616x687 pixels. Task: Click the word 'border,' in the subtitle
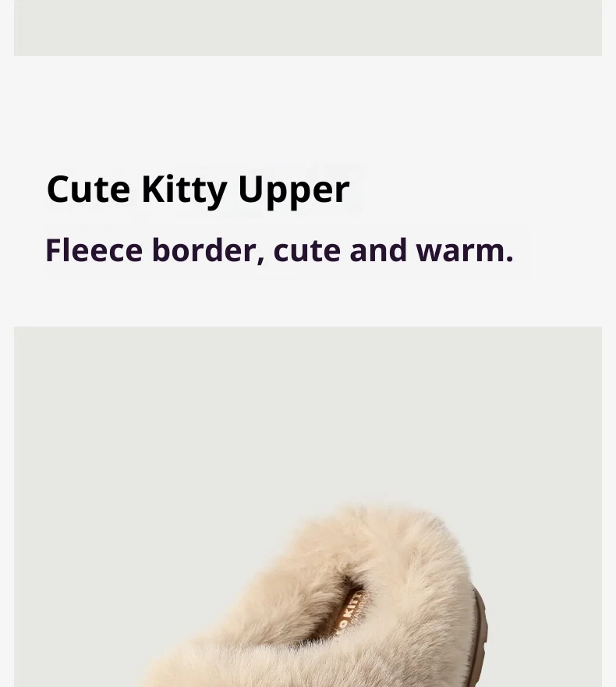coord(208,250)
